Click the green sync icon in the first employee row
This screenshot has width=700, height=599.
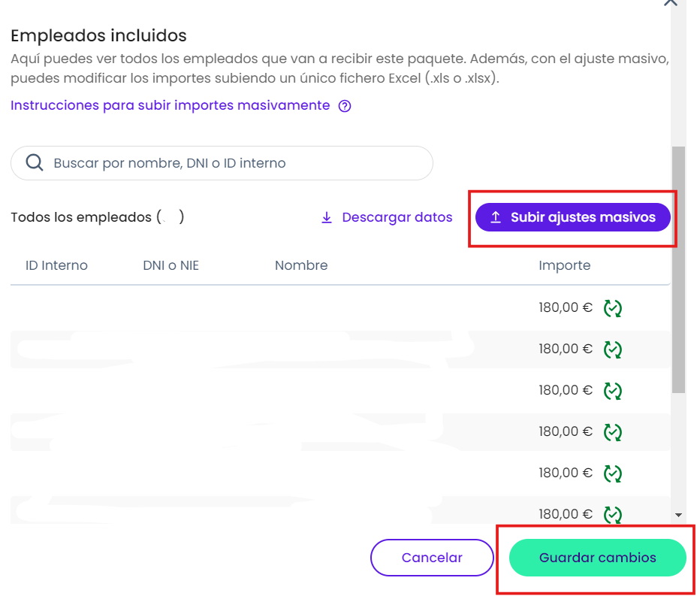click(x=614, y=308)
